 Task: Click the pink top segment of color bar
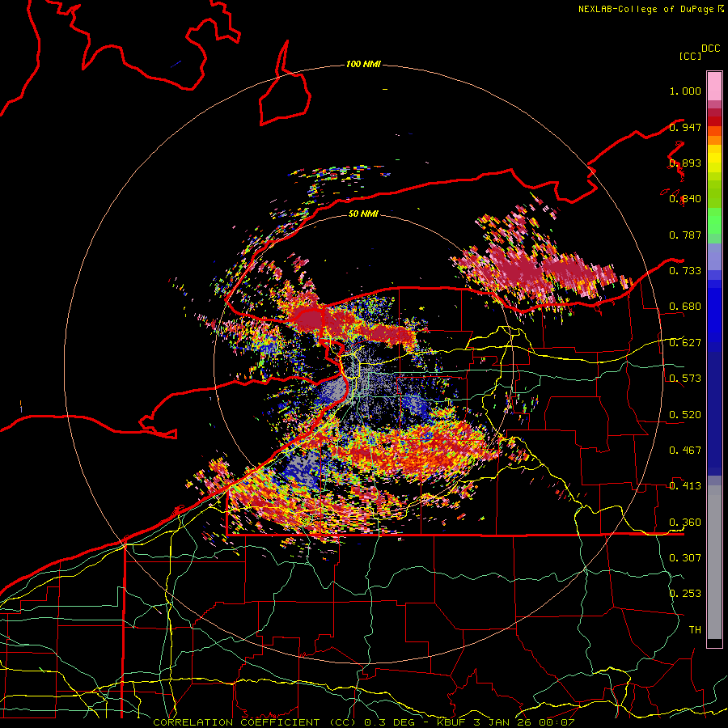click(714, 87)
